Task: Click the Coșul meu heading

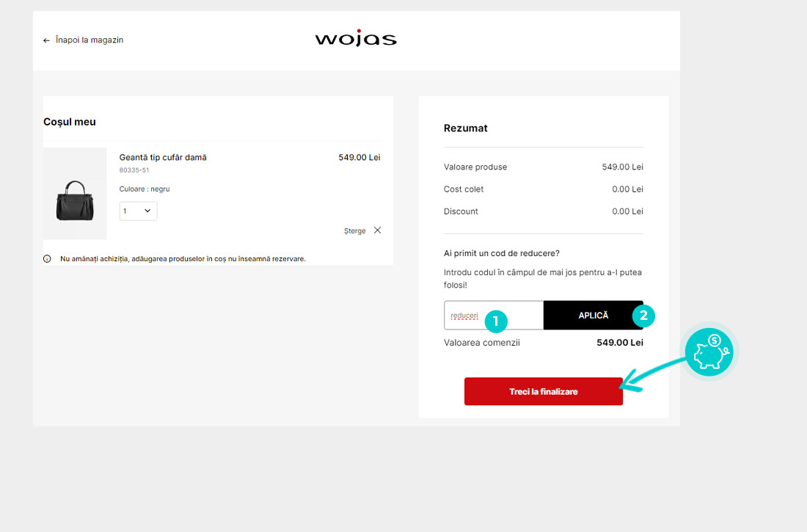Action: click(x=70, y=122)
